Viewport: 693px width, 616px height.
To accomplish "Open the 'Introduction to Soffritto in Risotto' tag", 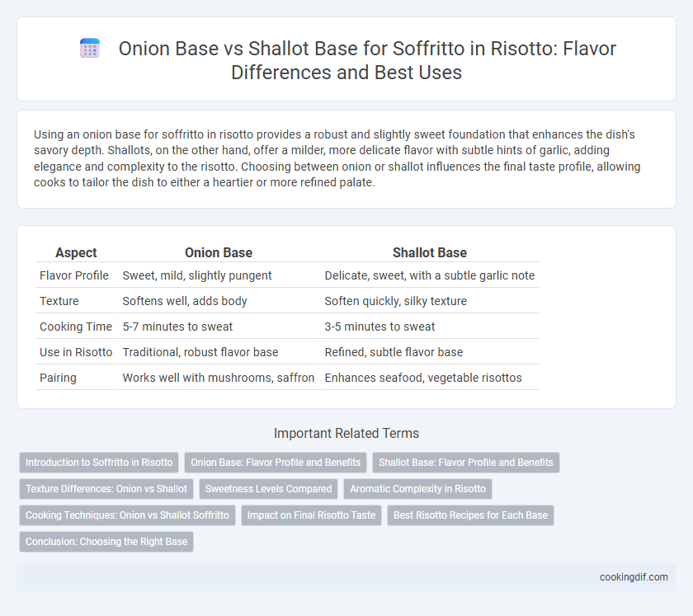I will [x=99, y=463].
